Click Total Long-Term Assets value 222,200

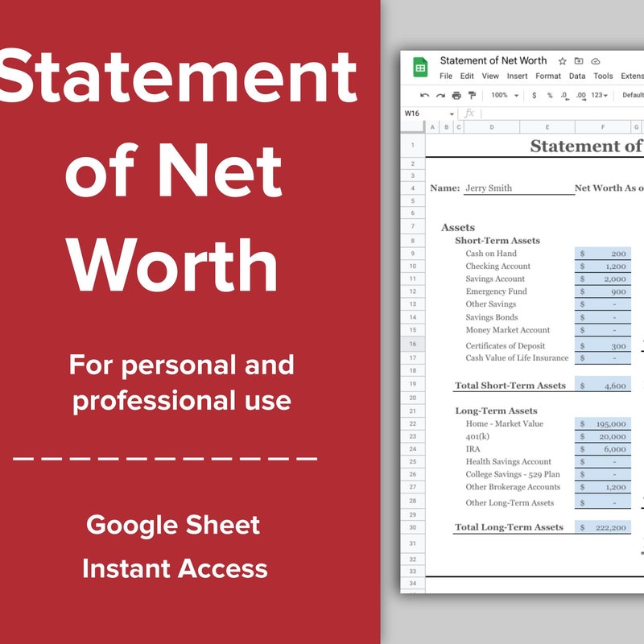[602, 527]
